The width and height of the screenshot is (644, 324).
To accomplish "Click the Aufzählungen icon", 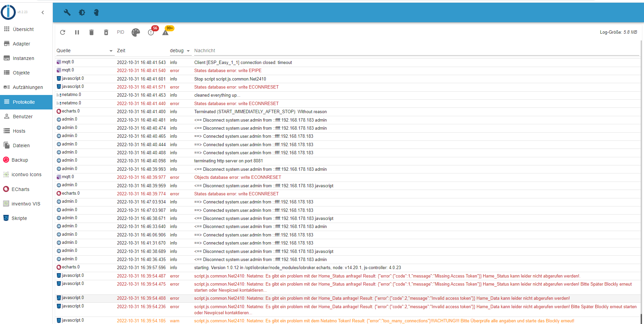I will coord(6,87).
